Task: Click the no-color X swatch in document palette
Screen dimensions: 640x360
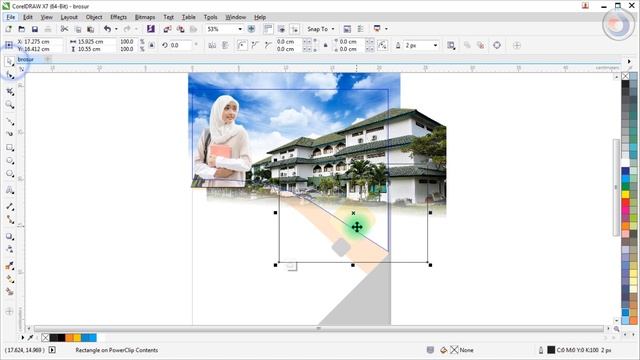Action: tap(45, 338)
